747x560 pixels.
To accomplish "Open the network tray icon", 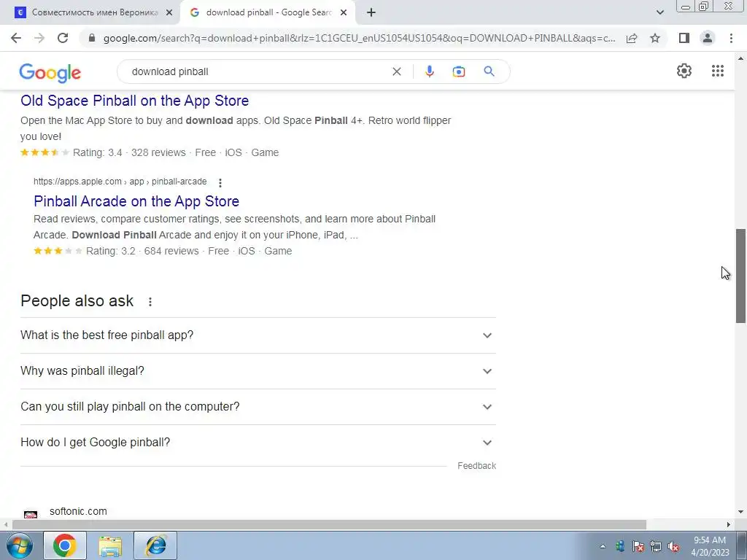I will click(656, 546).
